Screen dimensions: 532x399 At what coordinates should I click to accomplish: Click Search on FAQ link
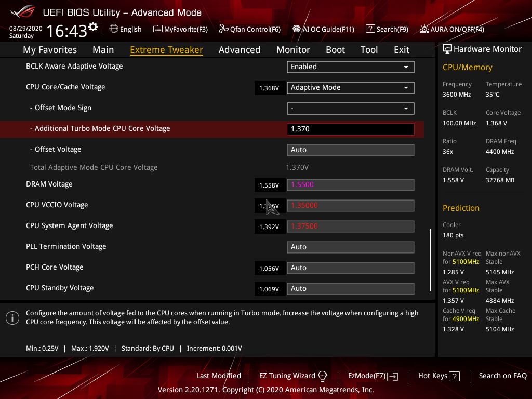pos(502,376)
